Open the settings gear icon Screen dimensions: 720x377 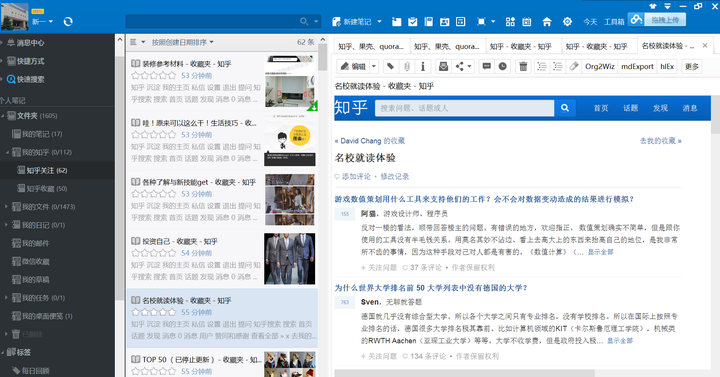(x=568, y=22)
